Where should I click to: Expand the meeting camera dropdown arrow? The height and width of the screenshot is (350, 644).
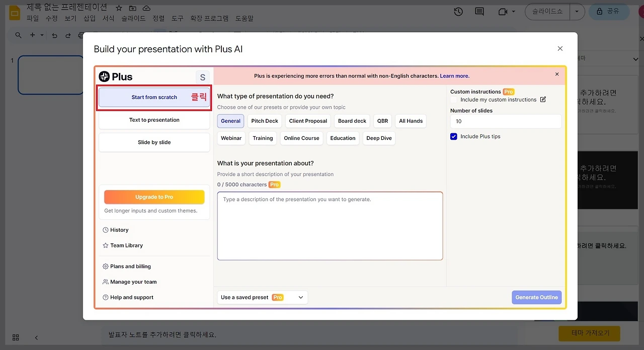[x=514, y=11]
